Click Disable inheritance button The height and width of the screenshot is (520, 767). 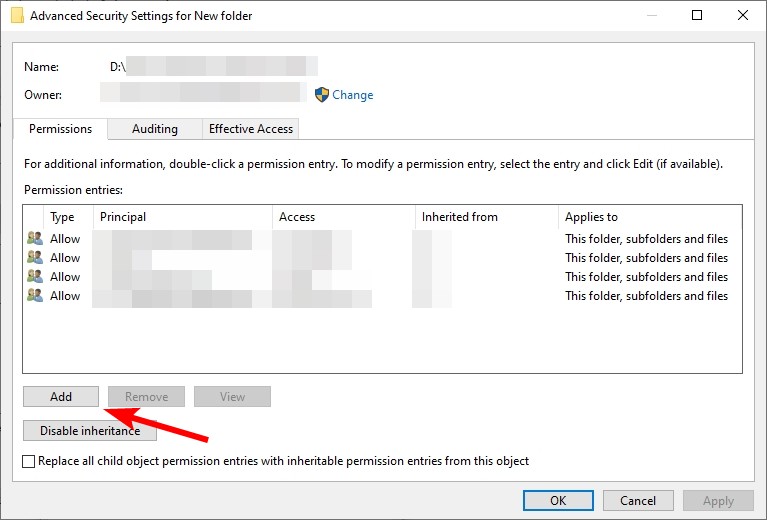tap(90, 430)
